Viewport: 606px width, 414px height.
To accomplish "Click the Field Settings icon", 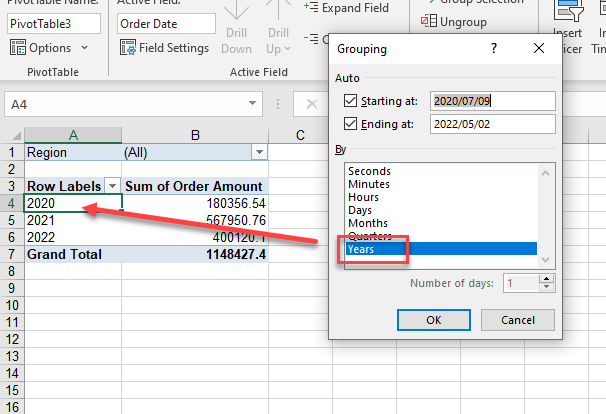I will tap(127, 48).
